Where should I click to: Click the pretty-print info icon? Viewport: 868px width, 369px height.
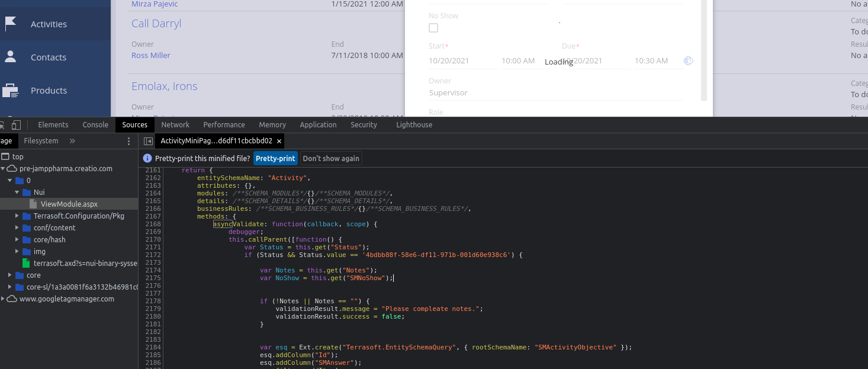click(148, 158)
